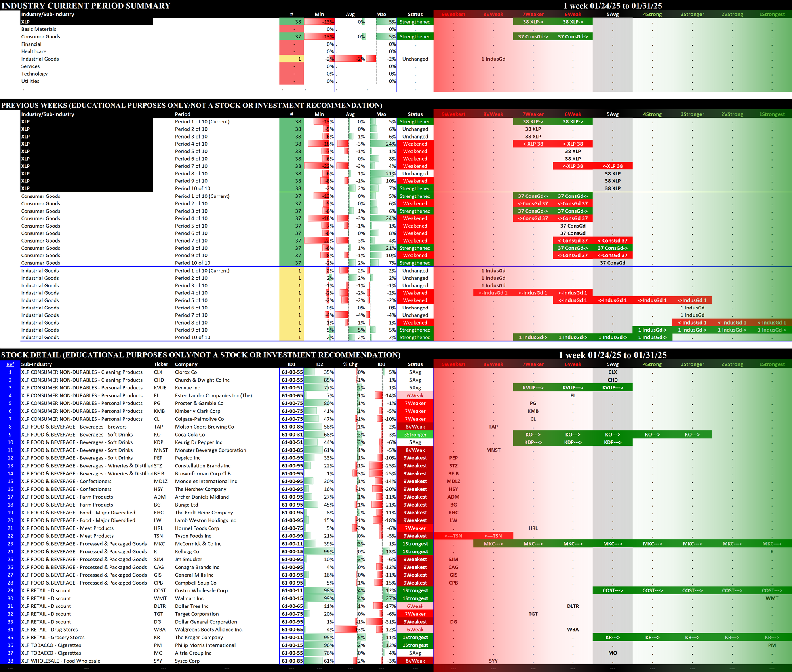Select the Basic Materials row label
The height and width of the screenshot is (672, 792).
[x=39, y=29]
